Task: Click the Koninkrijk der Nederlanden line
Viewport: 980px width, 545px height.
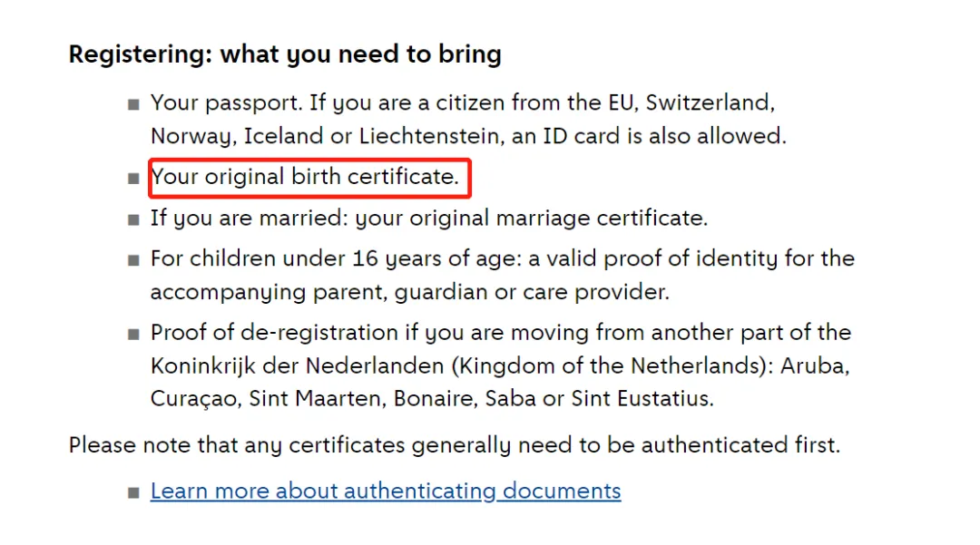Action: click(x=500, y=365)
